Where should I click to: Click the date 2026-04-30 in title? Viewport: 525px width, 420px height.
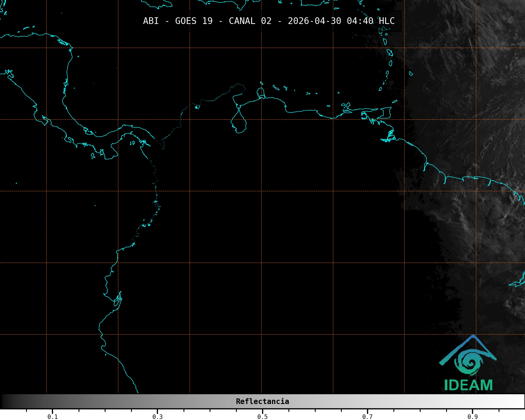tap(314, 21)
